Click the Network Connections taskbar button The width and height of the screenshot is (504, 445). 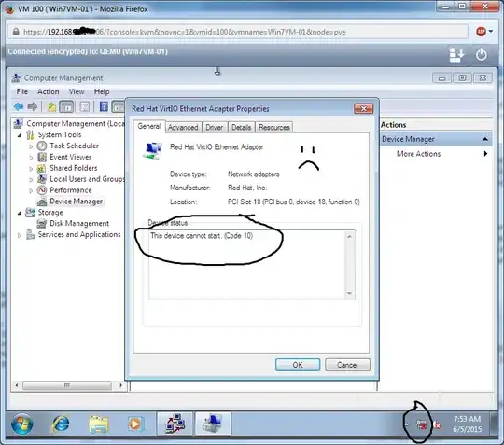click(x=175, y=424)
